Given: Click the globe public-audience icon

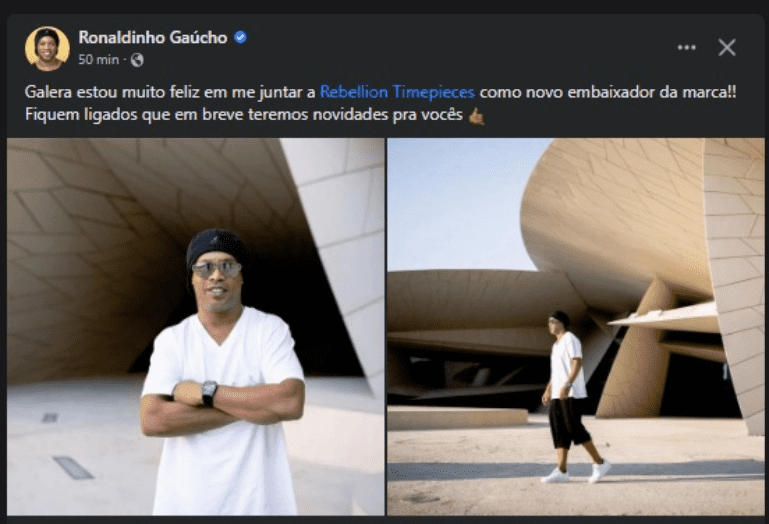Looking at the screenshot, I should [x=137, y=60].
